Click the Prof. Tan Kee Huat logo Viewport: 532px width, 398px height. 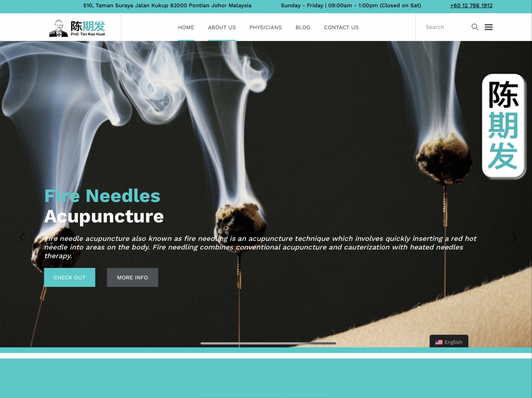pos(77,28)
